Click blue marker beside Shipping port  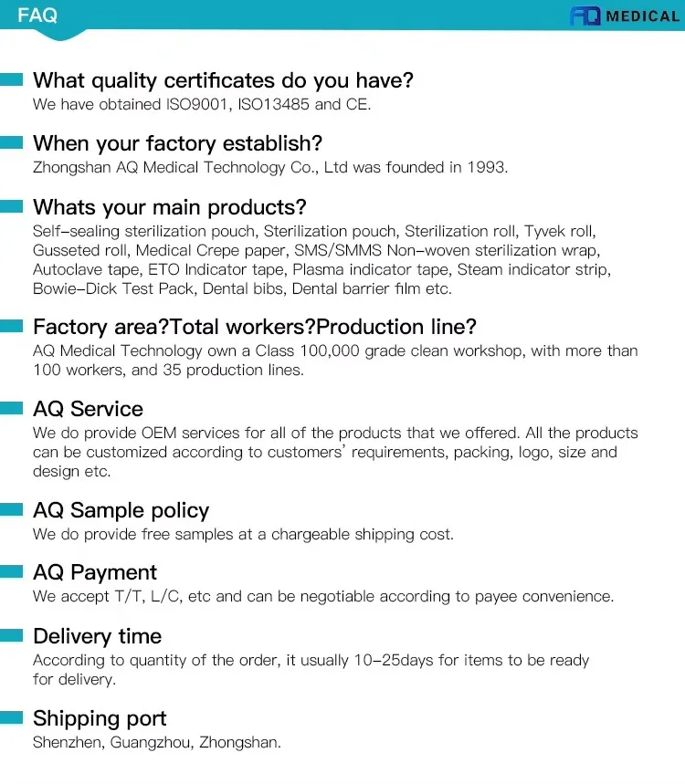[x=11, y=718]
